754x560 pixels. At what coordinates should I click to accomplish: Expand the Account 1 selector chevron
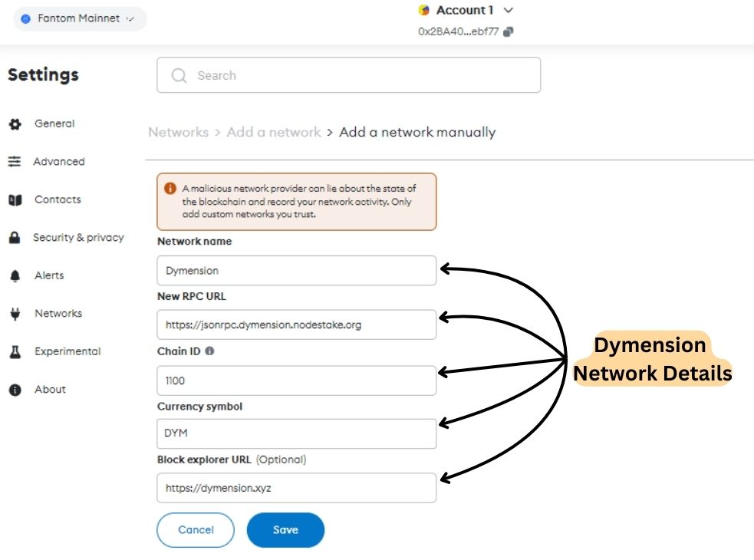coord(509,10)
